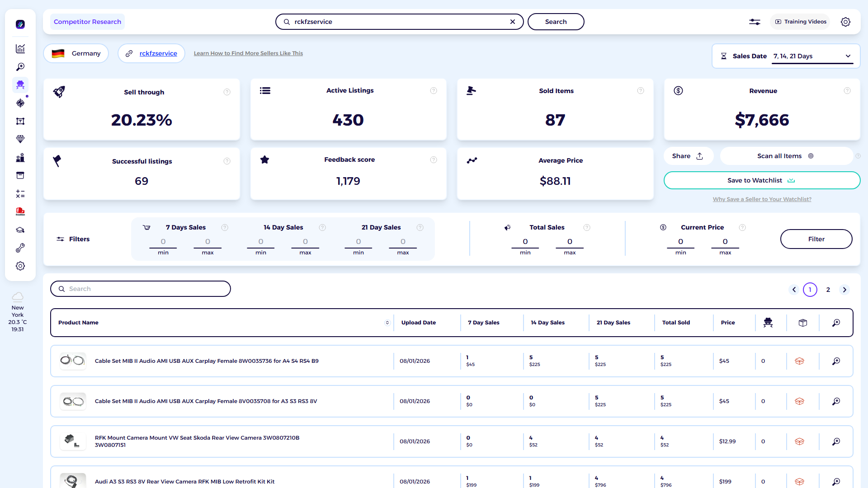Select page 1 of the results
This screenshot has width=868, height=488.
[x=810, y=290]
